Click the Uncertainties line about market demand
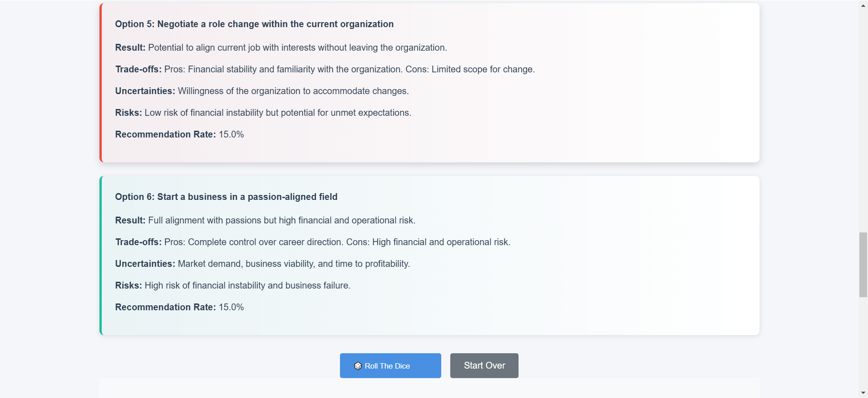Screen dimensions: 868x398 point(262,264)
